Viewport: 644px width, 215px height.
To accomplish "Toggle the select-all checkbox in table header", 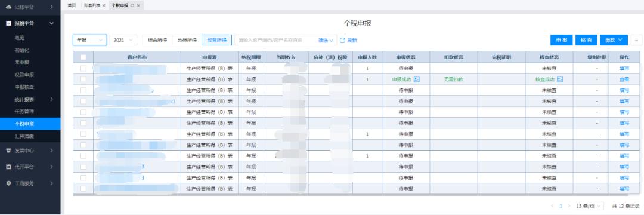I will click(x=83, y=57).
